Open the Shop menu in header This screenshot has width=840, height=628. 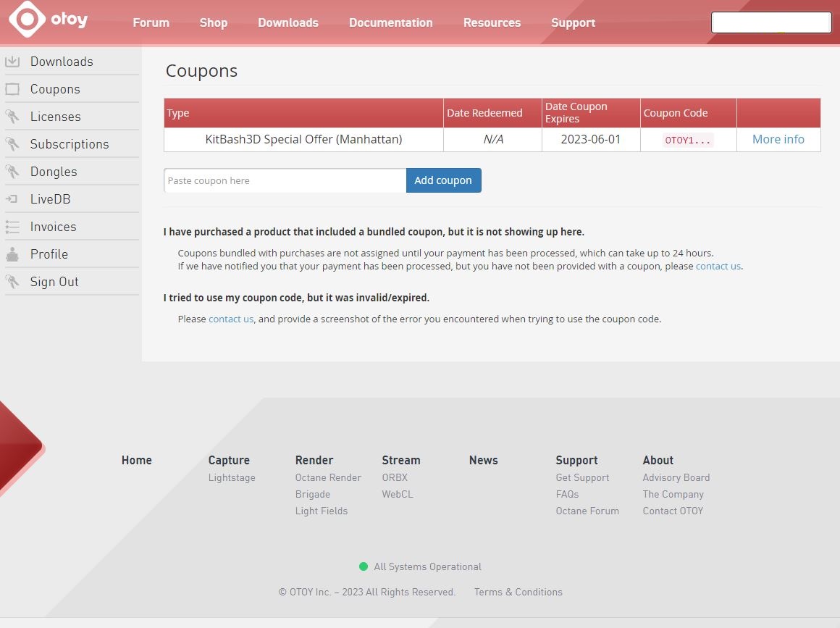[x=214, y=22]
